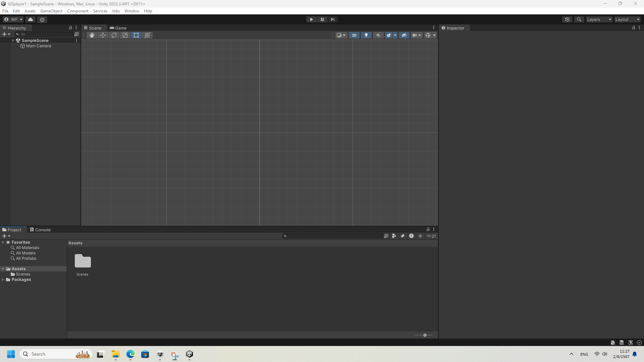Select the Transform tool
Screen dimensions: 644x362
tap(147, 35)
